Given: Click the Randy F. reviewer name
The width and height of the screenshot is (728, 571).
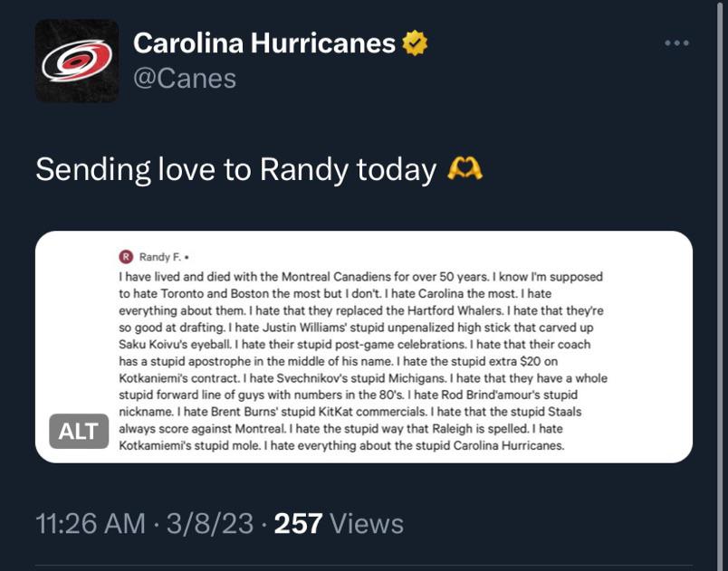Looking at the screenshot, I should 158,257.
